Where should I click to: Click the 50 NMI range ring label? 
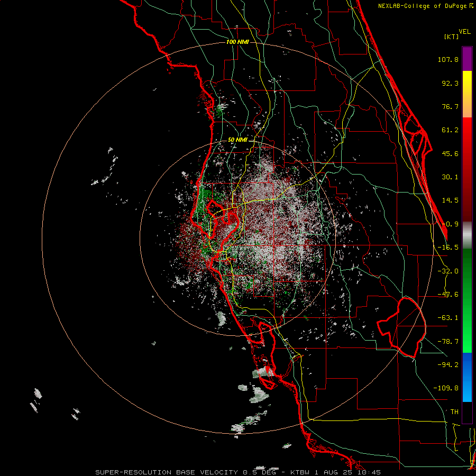point(237,140)
